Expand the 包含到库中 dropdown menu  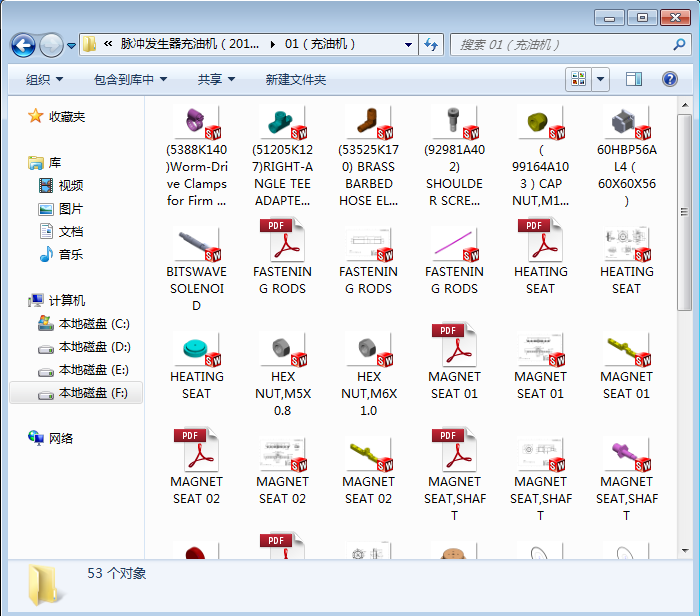point(130,79)
